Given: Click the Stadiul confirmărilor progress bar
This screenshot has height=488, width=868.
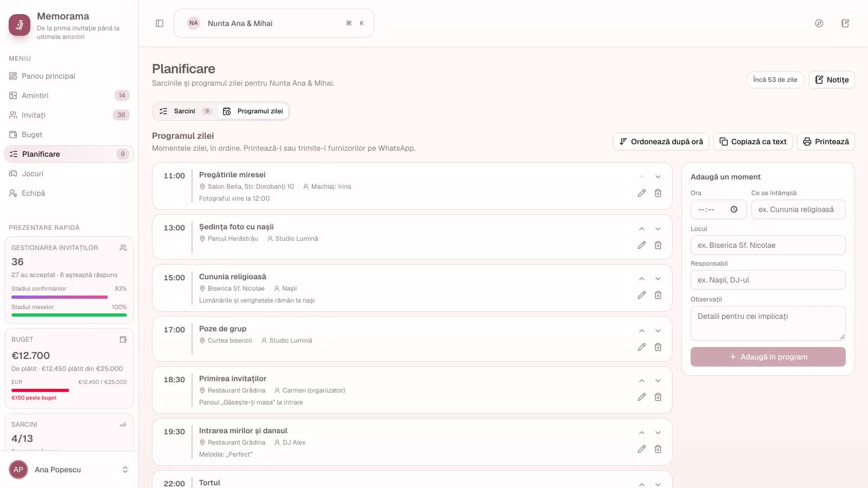Looking at the screenshot, I should click(x=69, y=297).
